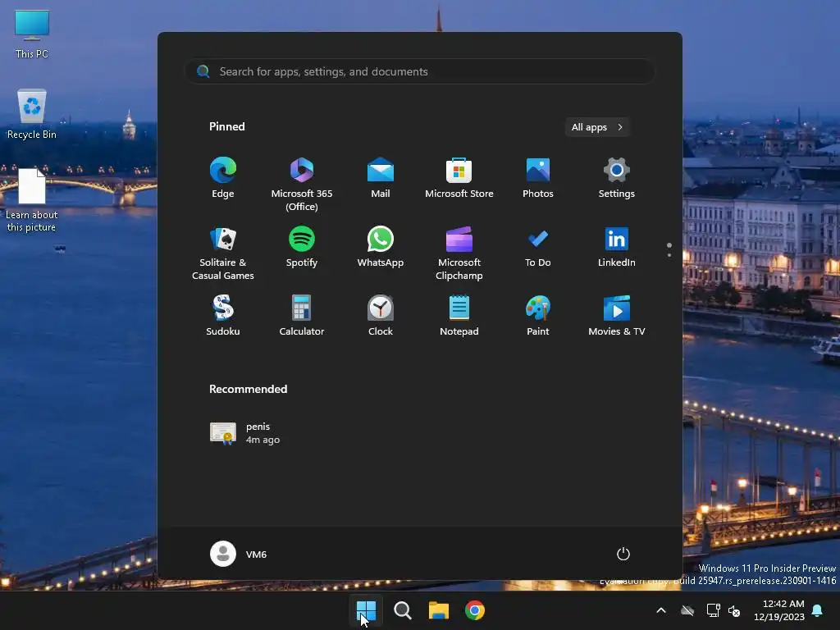Open power options button
The width and height of the screenshot is (840, 630).
coord(623,554)
